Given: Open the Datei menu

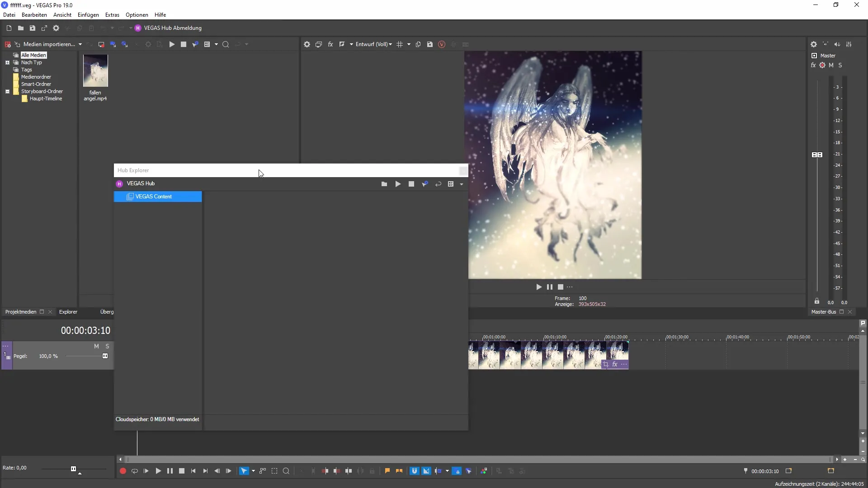Looking at the screenshot, I should [x=9, y=15].
